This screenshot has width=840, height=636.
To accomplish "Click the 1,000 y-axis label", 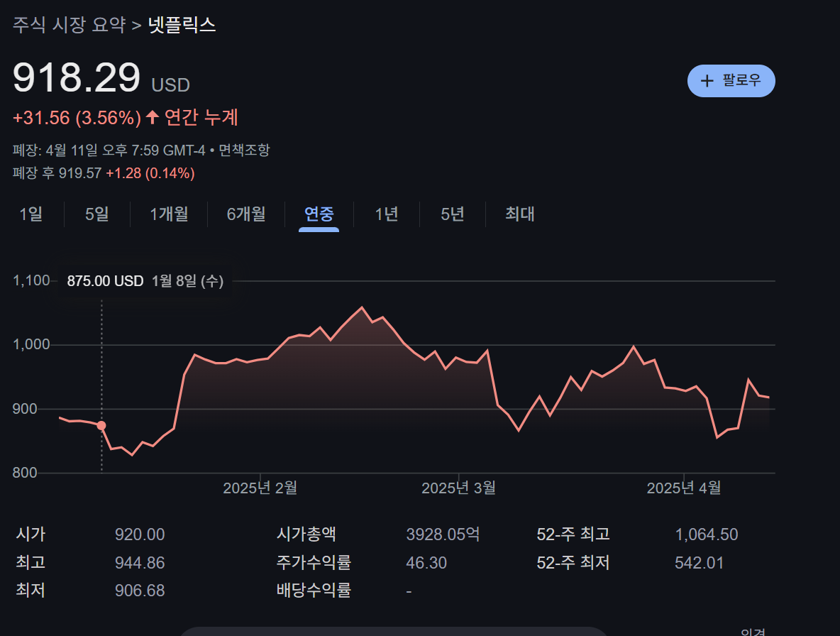I will point(31,344).
